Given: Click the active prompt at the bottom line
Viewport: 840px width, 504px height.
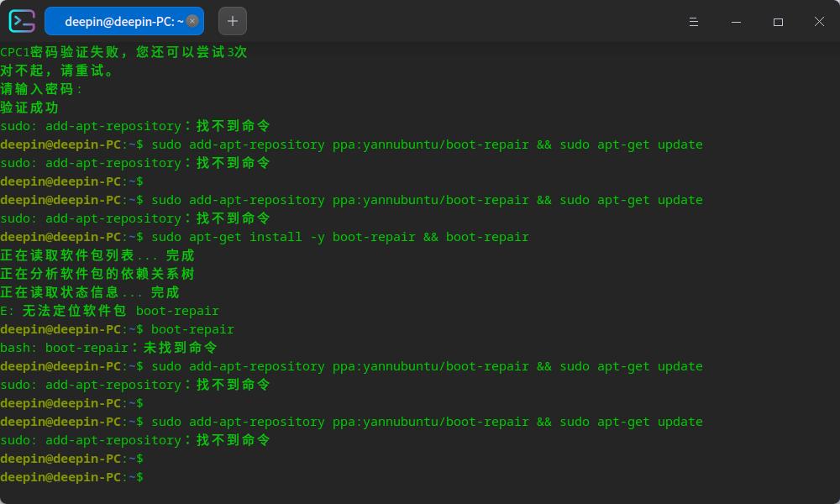Looking at the screenshot, I should pyautogui.click(x=74, y=476).
